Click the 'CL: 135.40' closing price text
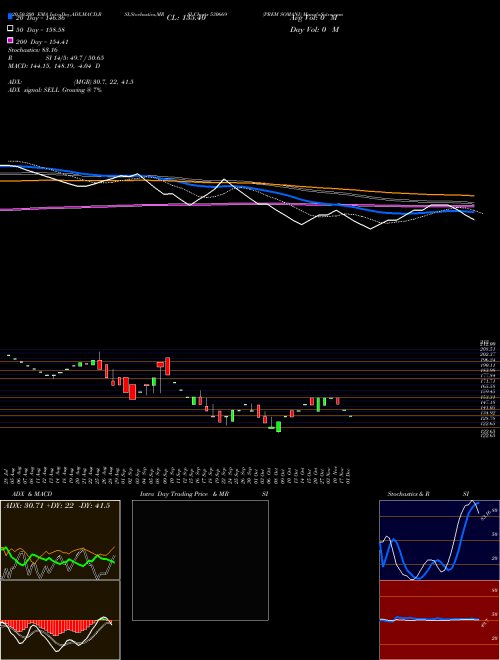 186,18
